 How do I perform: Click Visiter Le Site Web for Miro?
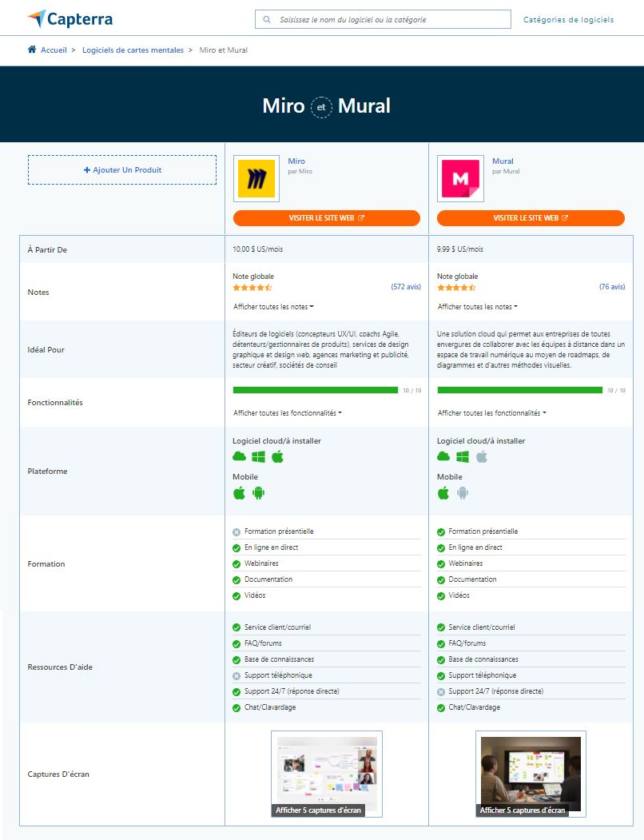click(326, 218)
